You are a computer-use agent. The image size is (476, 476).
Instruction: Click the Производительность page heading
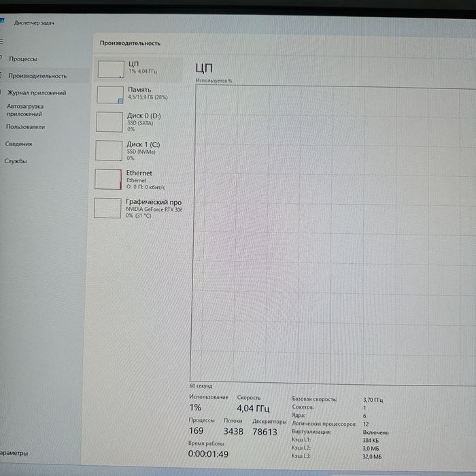[130, 43]
